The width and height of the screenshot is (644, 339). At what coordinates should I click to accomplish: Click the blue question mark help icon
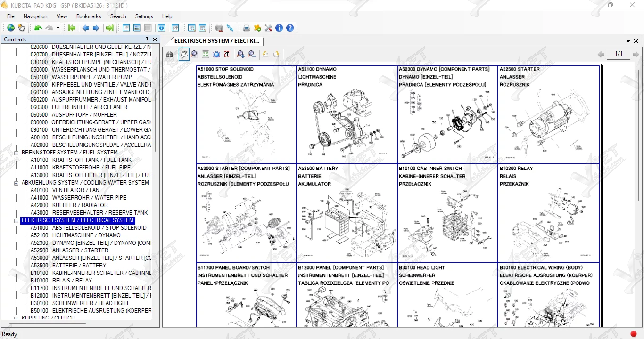(x=290, y=28)
